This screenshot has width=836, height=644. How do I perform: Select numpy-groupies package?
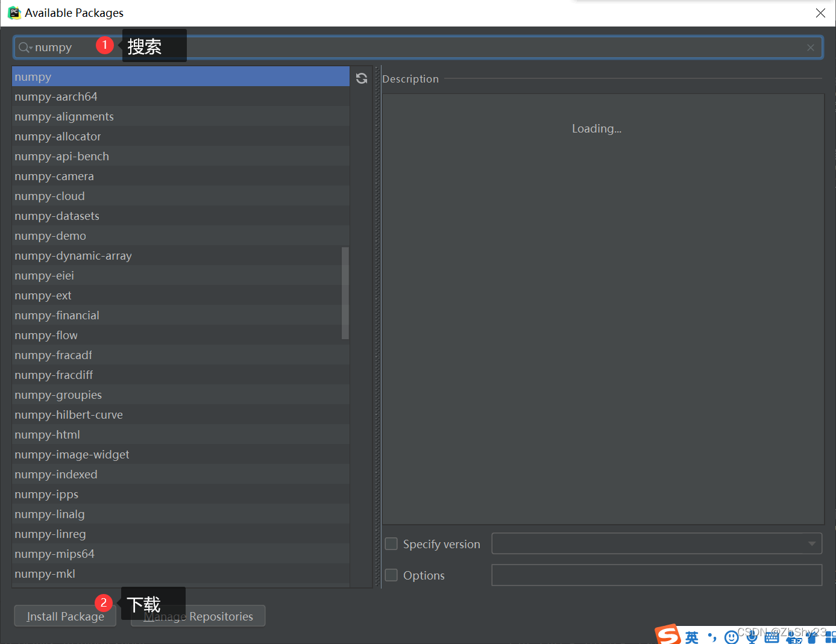click(x=181, y=395)
